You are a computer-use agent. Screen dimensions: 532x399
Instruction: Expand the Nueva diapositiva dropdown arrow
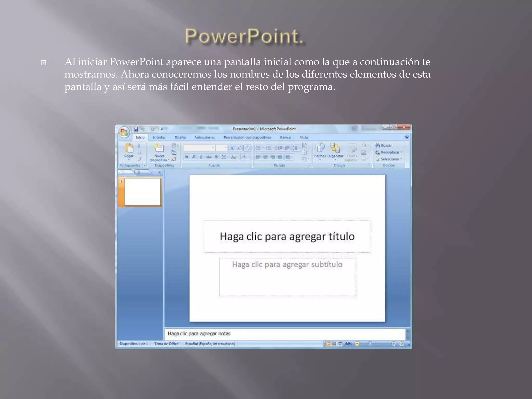[x=169, y=160]
